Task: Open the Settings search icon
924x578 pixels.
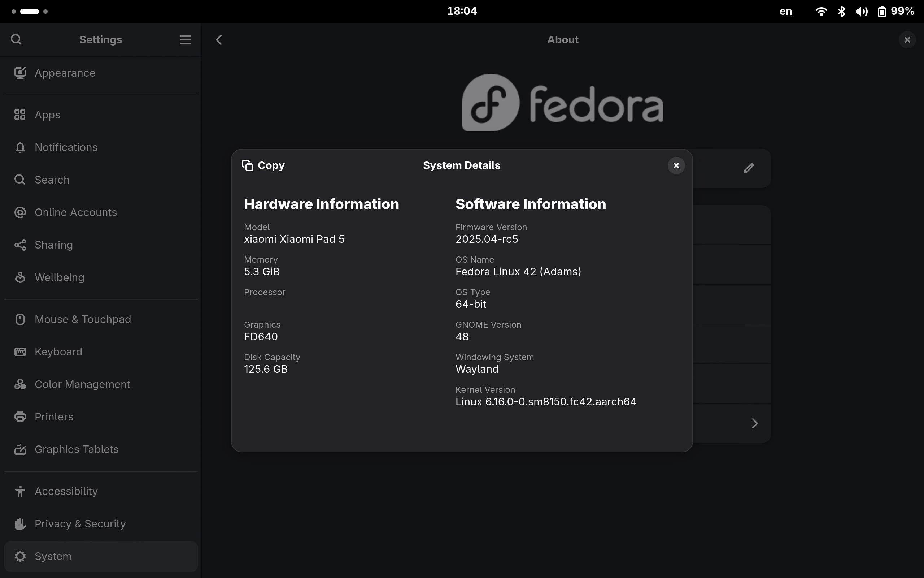Action: pos(16,39)
